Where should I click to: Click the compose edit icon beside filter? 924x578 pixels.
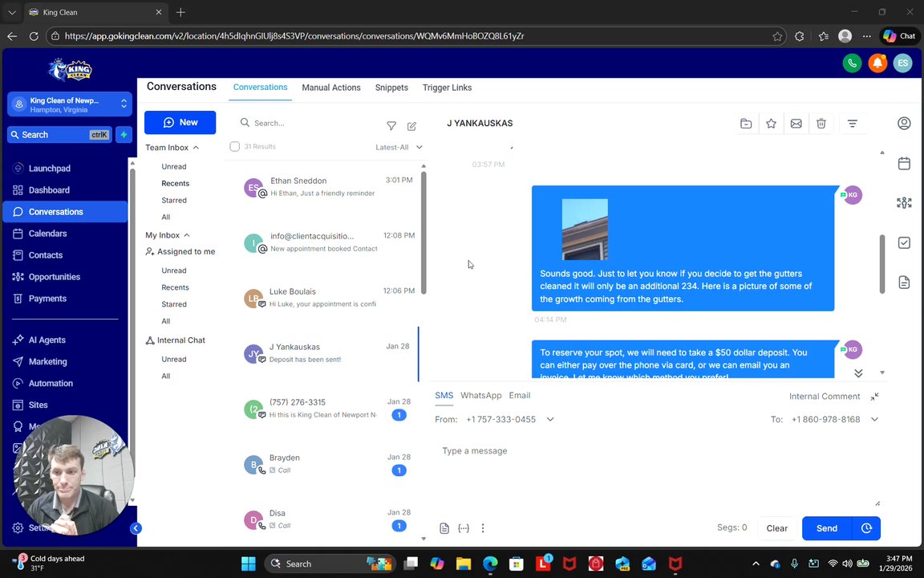(x=412, y=125)
